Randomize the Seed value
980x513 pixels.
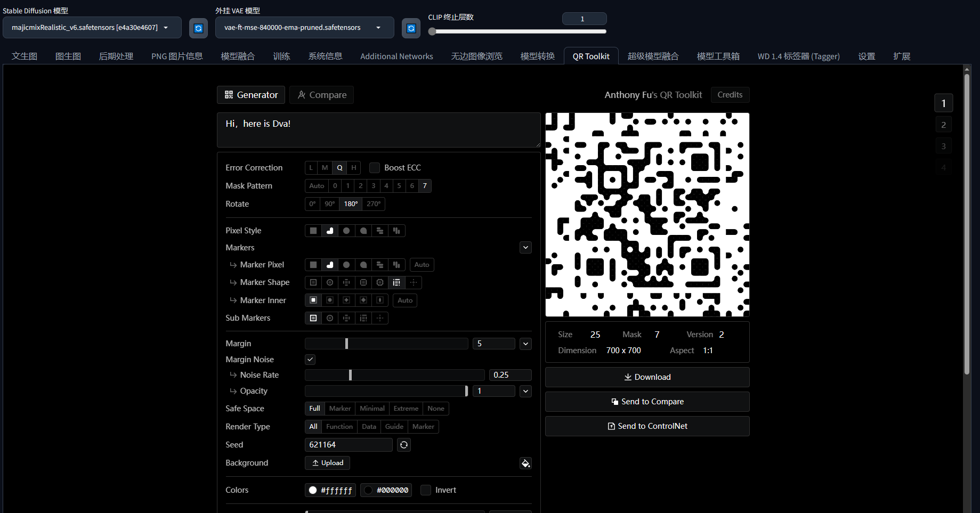[404, 445]
